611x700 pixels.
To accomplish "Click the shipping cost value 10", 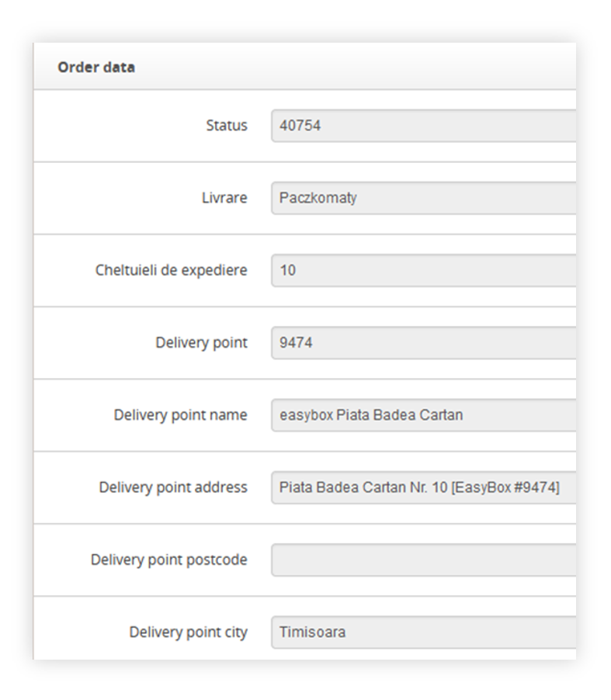I will 287,271.
